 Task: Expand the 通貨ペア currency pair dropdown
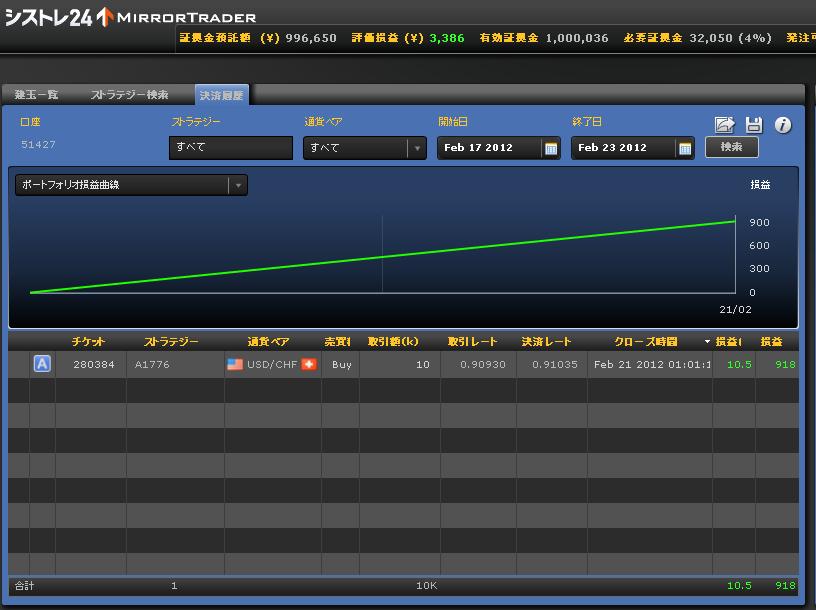tap(417, 148)
